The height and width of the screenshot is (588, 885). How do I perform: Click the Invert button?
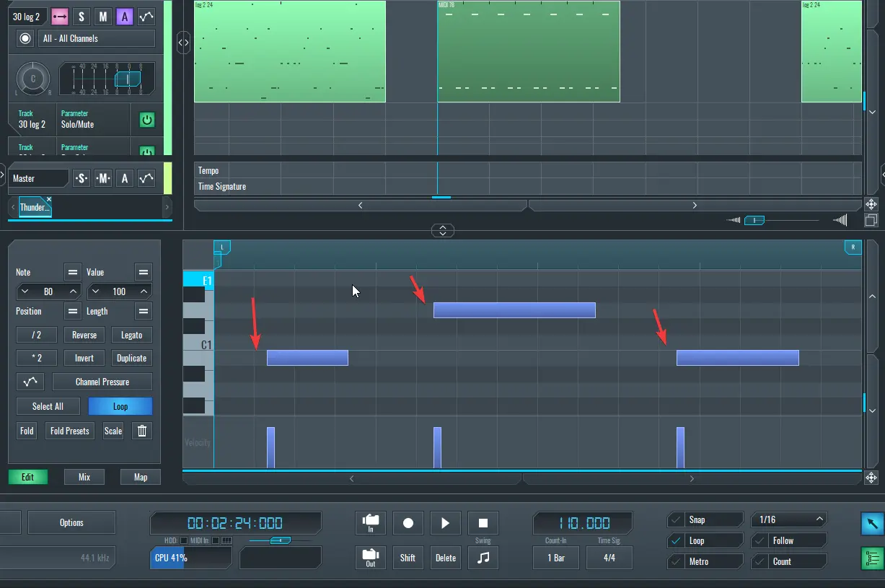click(84, 358)
